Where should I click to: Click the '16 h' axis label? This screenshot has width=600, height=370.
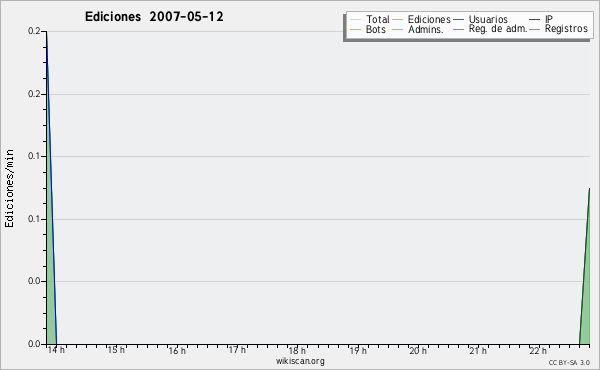[x=177, y=350]
